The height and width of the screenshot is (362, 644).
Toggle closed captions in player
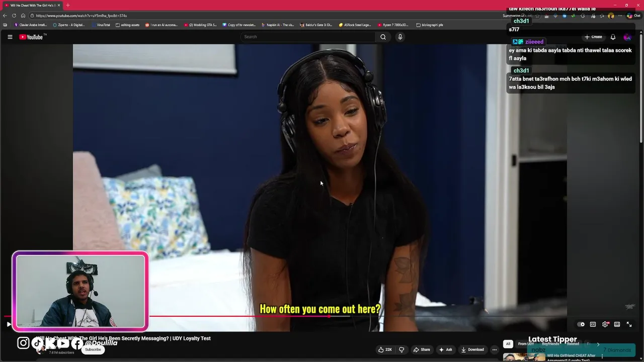click(x=593, y=324)
